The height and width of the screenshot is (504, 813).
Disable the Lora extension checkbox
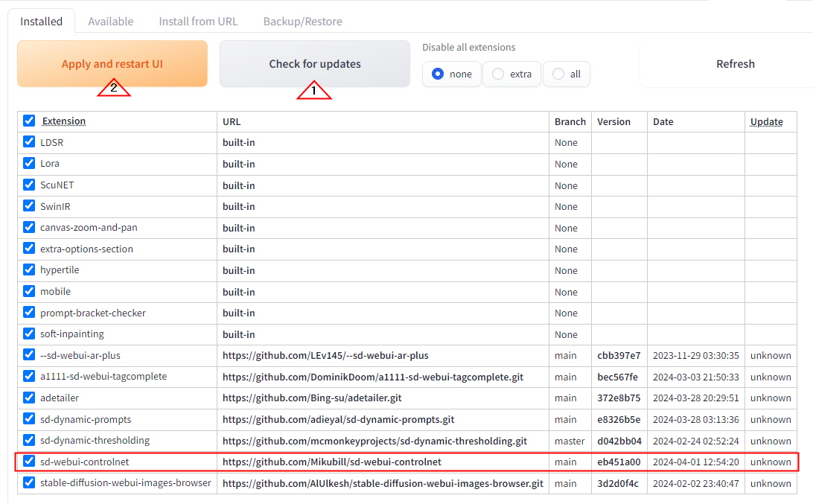[x=28, y=164]
